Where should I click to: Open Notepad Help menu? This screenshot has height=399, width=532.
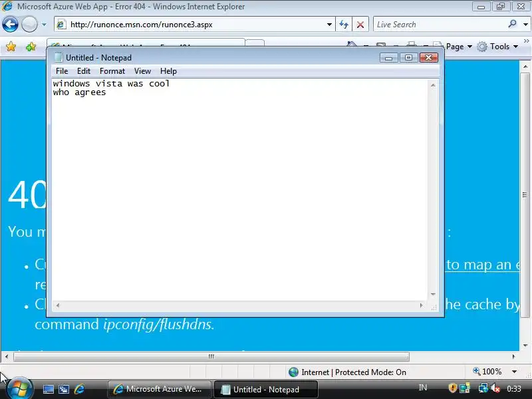click(168, 71)
